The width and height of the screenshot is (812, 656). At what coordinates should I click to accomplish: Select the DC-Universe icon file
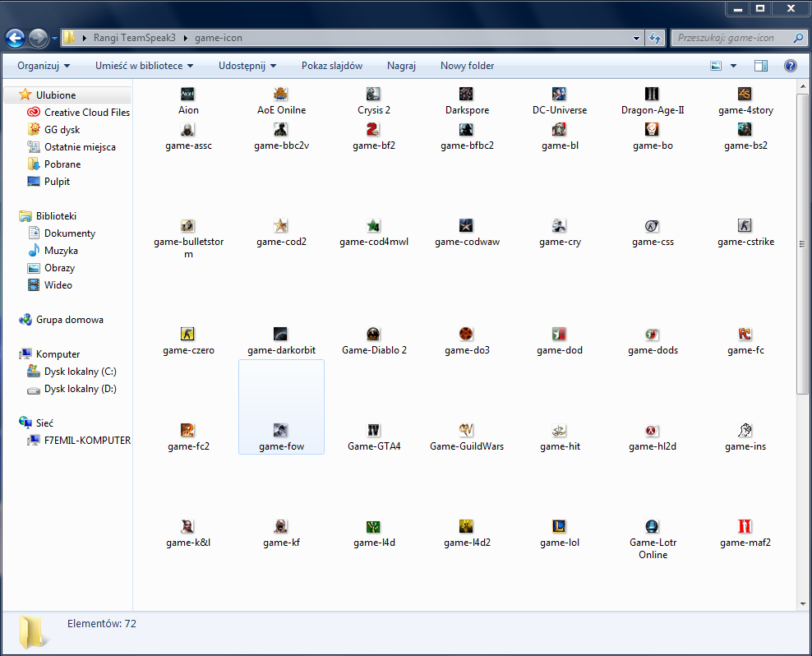[x=560, y=100]
